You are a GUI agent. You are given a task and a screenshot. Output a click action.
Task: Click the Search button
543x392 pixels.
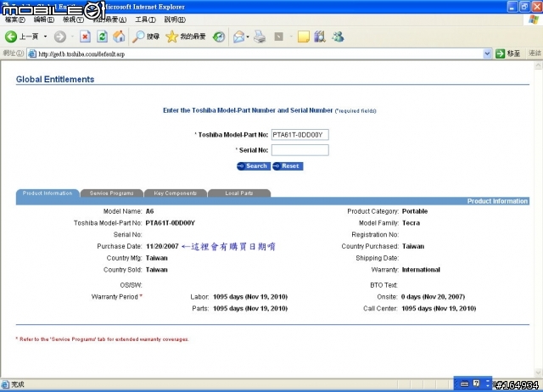[x=254, y=166]
